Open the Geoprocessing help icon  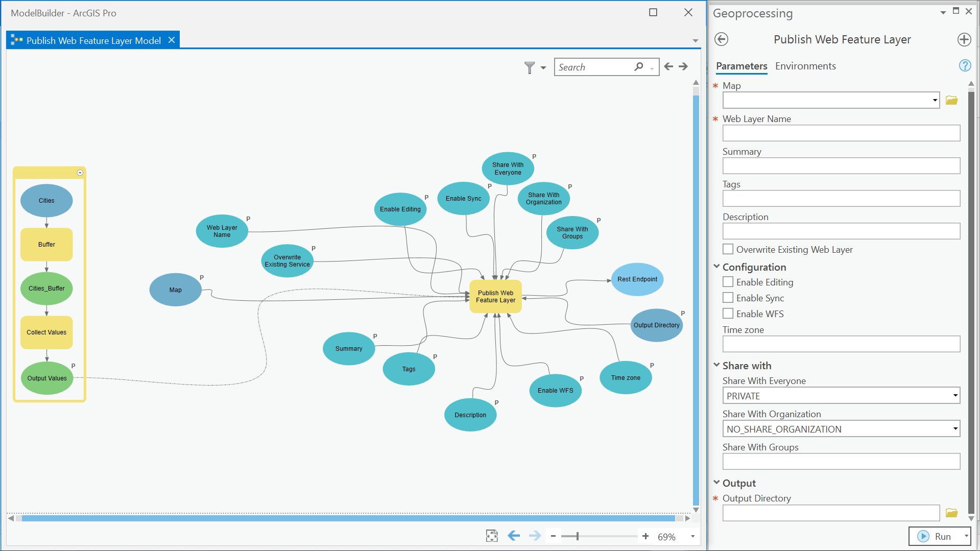click(x=965, y=65)
